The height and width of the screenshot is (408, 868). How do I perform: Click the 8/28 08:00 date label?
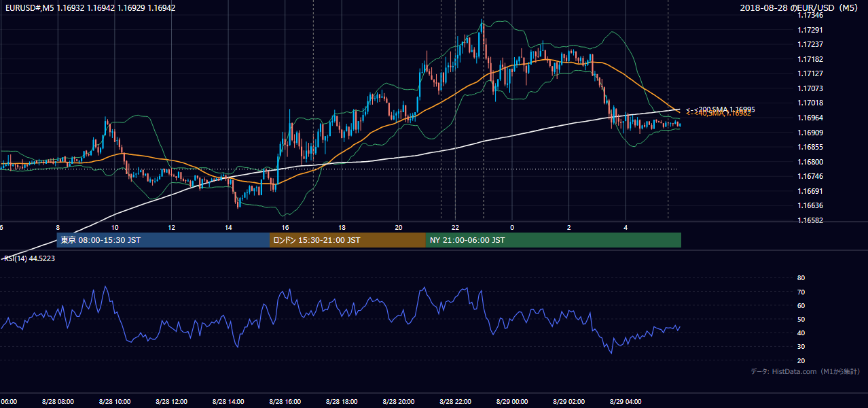(x=58, y=401)
